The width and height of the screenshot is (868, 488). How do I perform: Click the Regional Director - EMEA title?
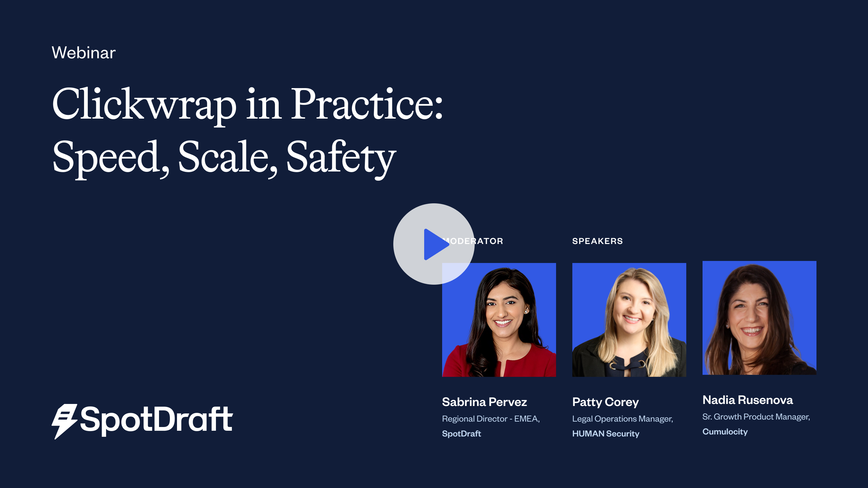pyautogui.click(x=491, y=419)
